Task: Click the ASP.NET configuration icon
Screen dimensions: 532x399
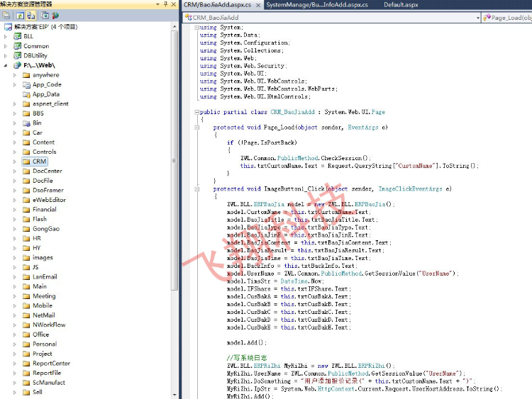Action: coord(55,15)
